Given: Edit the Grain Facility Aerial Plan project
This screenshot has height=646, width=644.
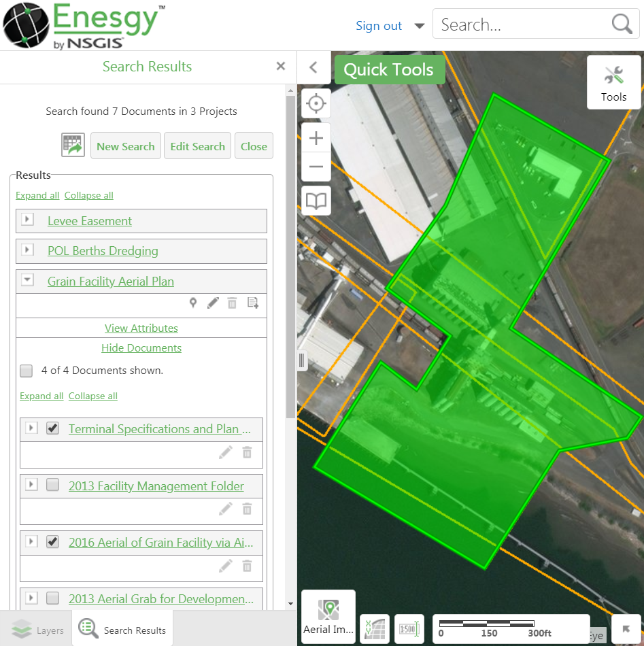Looking at the screenshot, I should coord(213,303).
